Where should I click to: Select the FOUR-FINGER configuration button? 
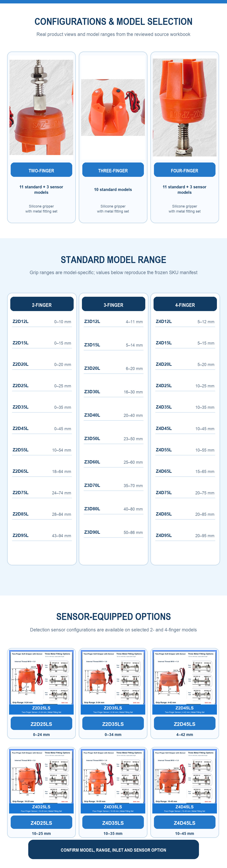(x=185, y=170)
